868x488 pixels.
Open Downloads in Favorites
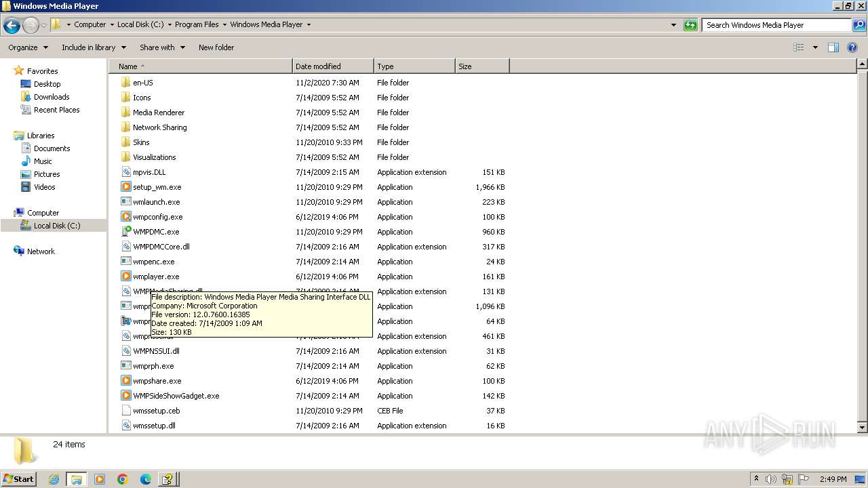[52, 97]
